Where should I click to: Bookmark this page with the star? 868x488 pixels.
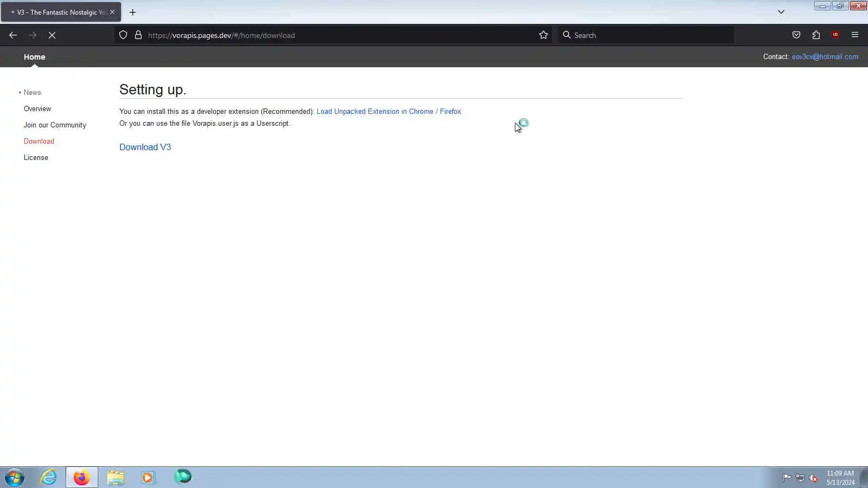(544, 35)
